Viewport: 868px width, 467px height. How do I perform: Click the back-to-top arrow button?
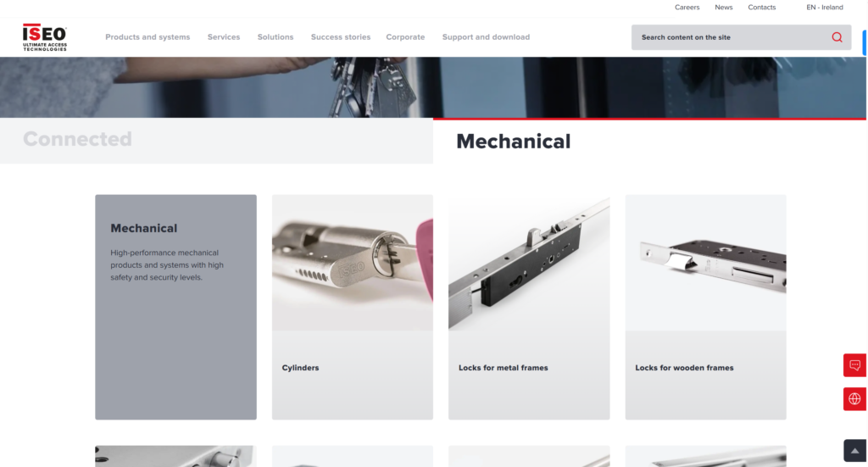tap(854, 450)
